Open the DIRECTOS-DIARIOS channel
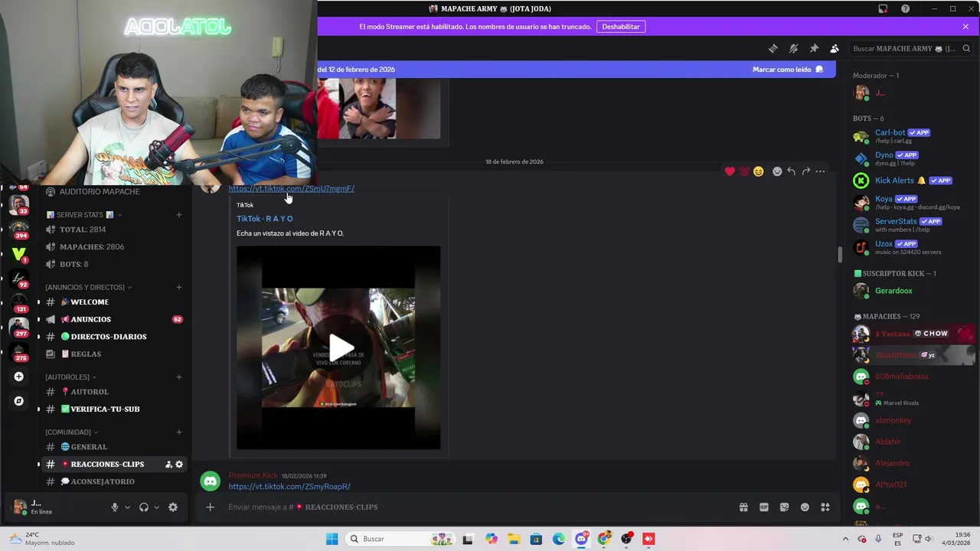The width and height of the screenshot is (980, 551). pos(113,337)
